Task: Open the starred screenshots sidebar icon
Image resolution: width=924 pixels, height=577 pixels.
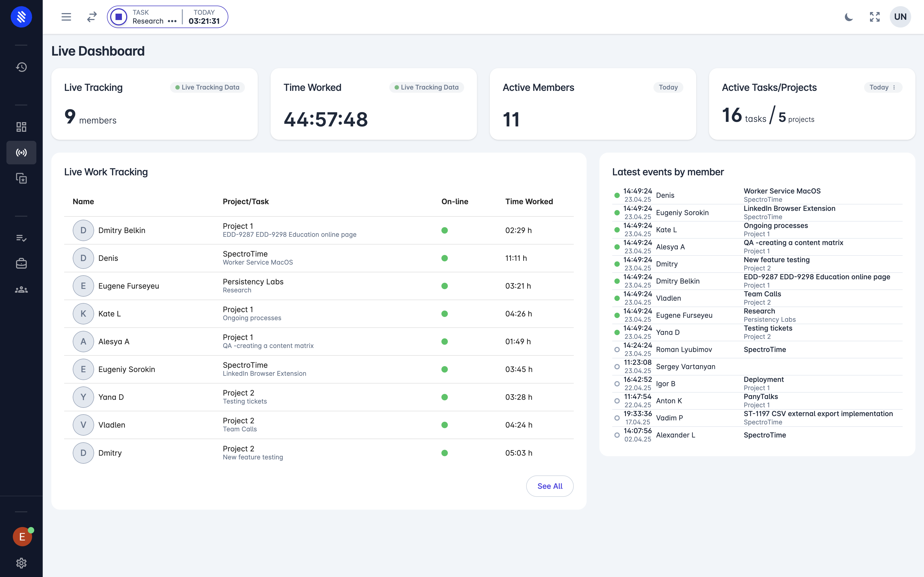Action: pos(21,178)
